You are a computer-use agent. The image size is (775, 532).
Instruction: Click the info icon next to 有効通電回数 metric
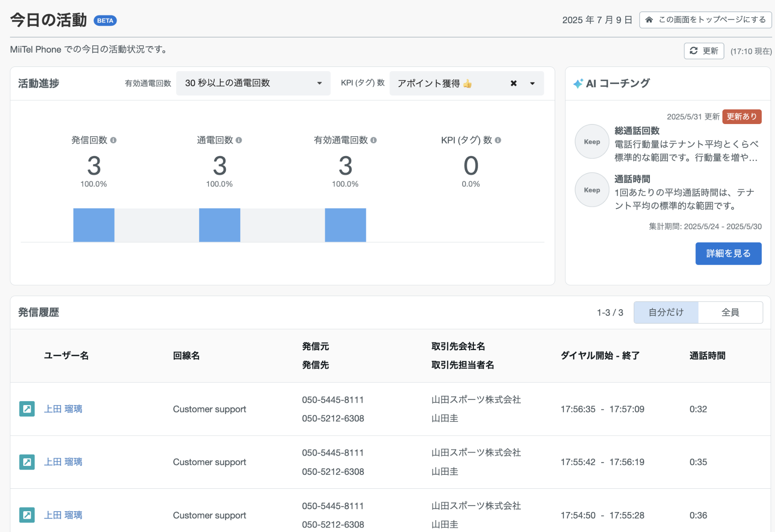(374, 140)
